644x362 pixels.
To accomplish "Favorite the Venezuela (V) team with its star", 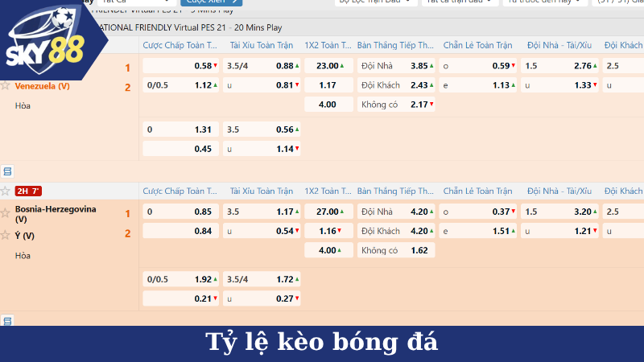I will (x=5, y=85).
